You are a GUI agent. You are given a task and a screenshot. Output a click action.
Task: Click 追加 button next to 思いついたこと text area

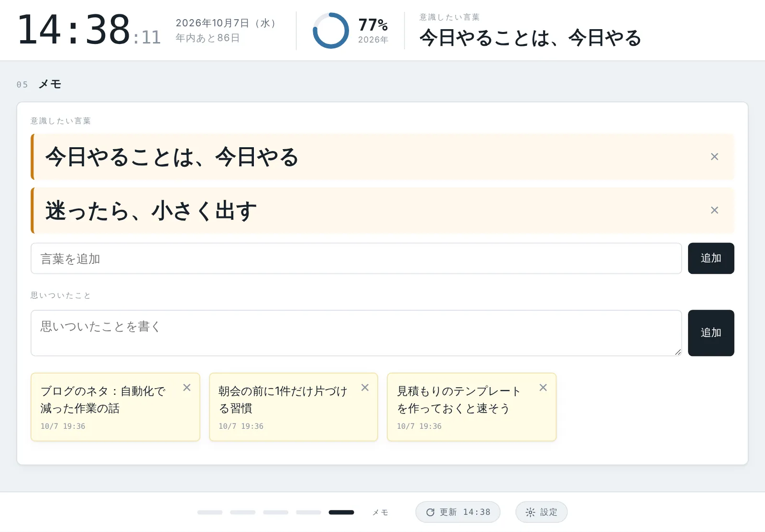(x=711, y=333)
